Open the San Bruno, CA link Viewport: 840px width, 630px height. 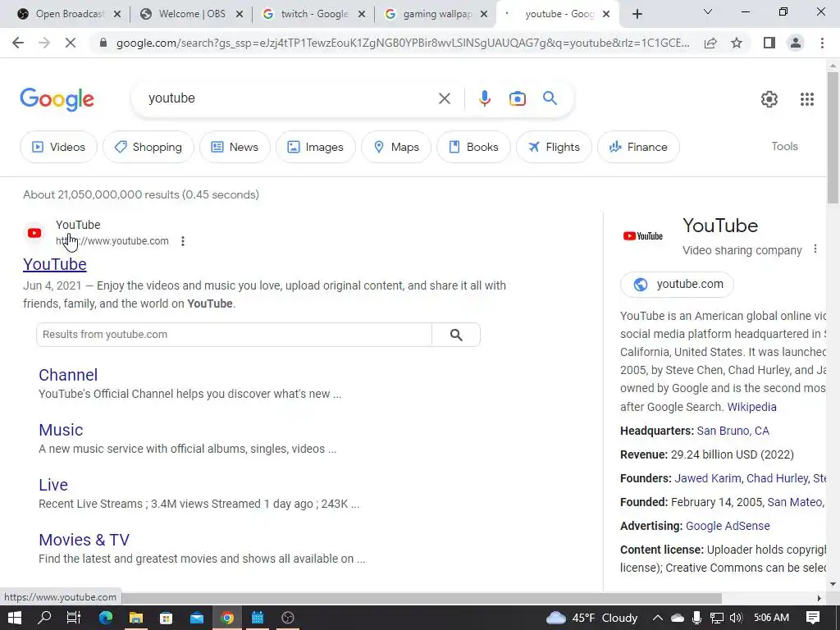[733, 431]
